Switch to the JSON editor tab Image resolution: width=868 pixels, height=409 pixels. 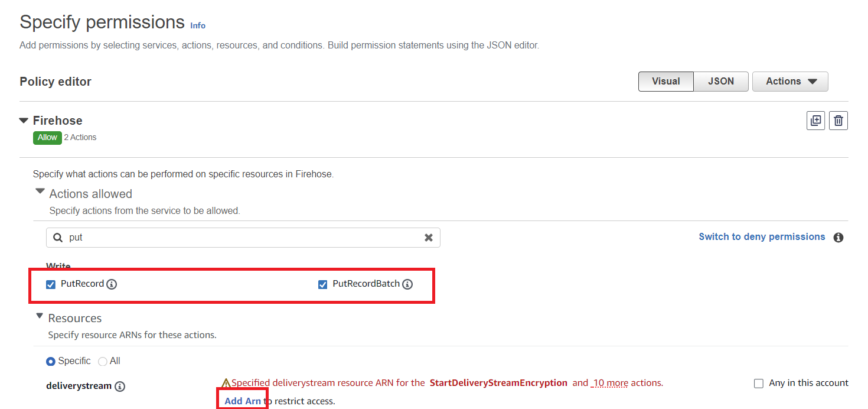tap(721, 82)
